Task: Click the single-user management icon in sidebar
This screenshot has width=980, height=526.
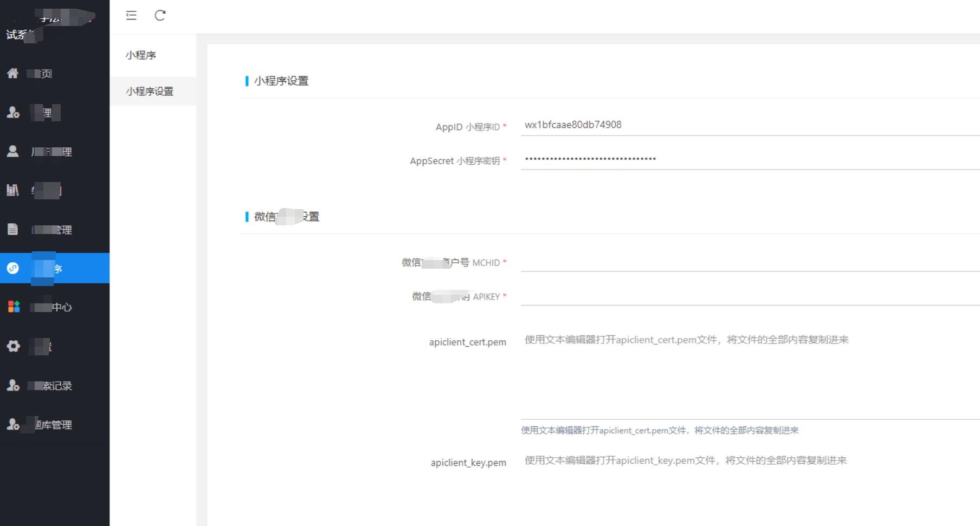Action: (13, 151)
